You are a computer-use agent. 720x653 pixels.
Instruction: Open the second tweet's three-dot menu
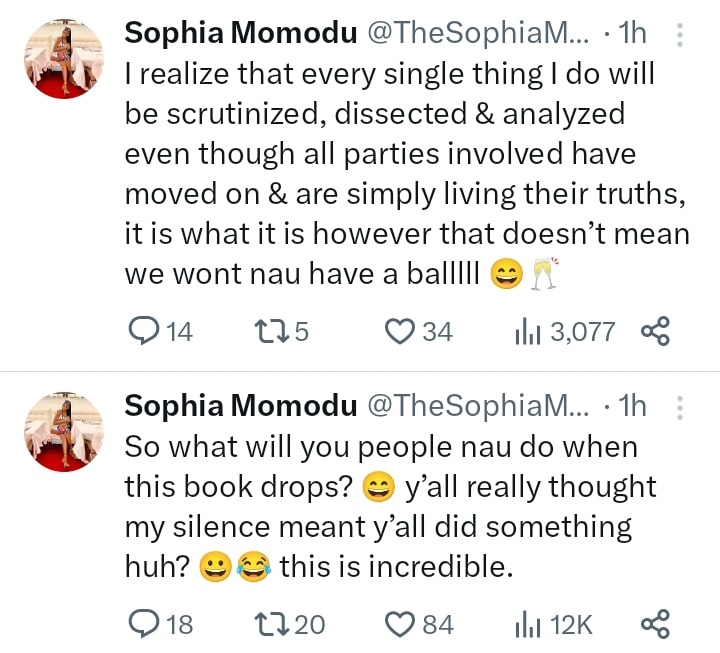click(x=680, y=406)
